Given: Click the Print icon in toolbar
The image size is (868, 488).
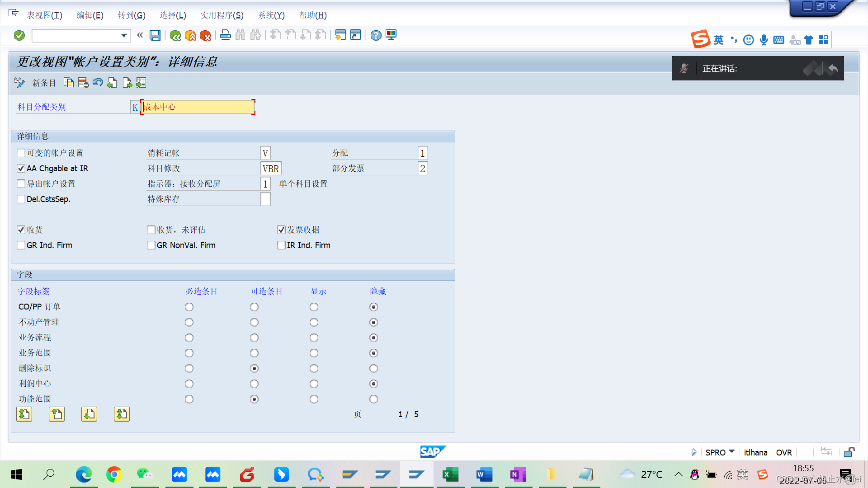Looking at the screenshot, I should tap(225, 35).
